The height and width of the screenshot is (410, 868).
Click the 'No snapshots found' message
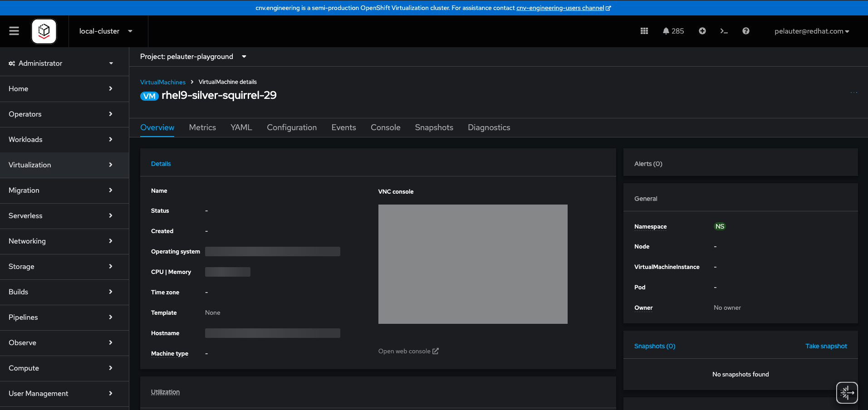click(x=740, y=374)
